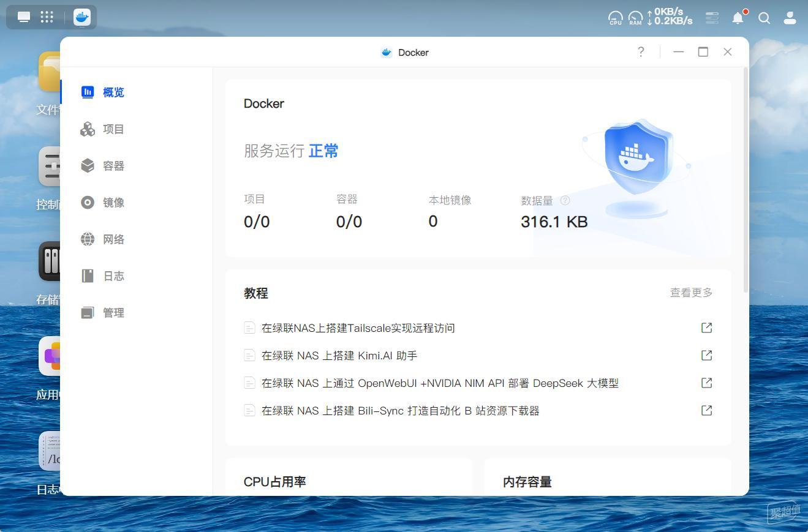Open the RAM usage monitor icon
Viewport: 808px width, 532px height.
click(635, 18)
